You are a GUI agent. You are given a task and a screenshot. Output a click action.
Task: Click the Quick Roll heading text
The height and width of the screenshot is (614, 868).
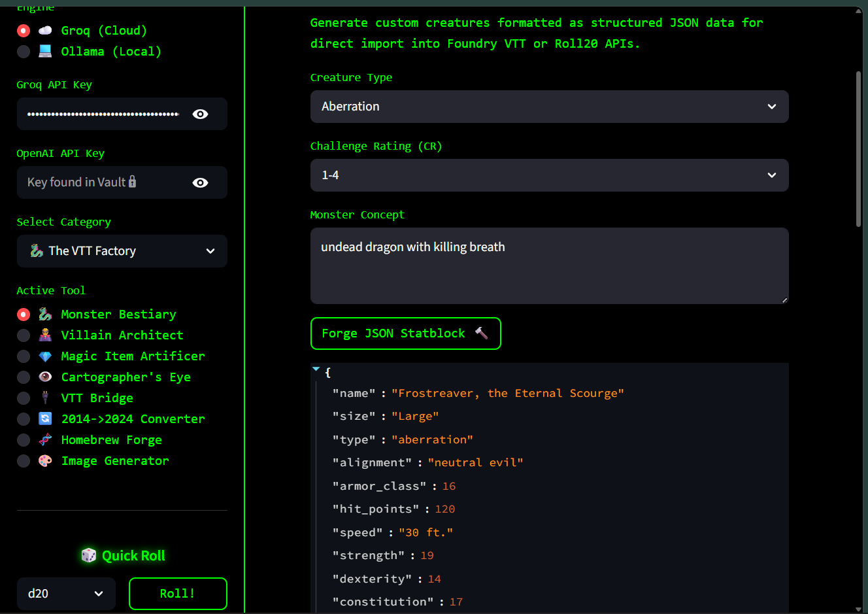click(133, 556)
